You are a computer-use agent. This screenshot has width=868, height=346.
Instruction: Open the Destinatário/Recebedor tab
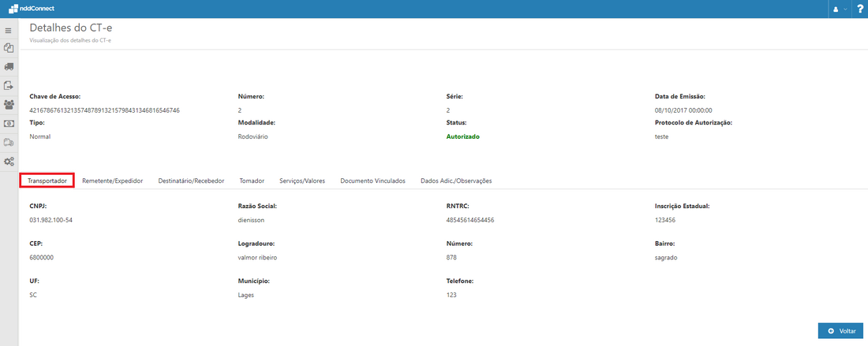coord(191,180)
